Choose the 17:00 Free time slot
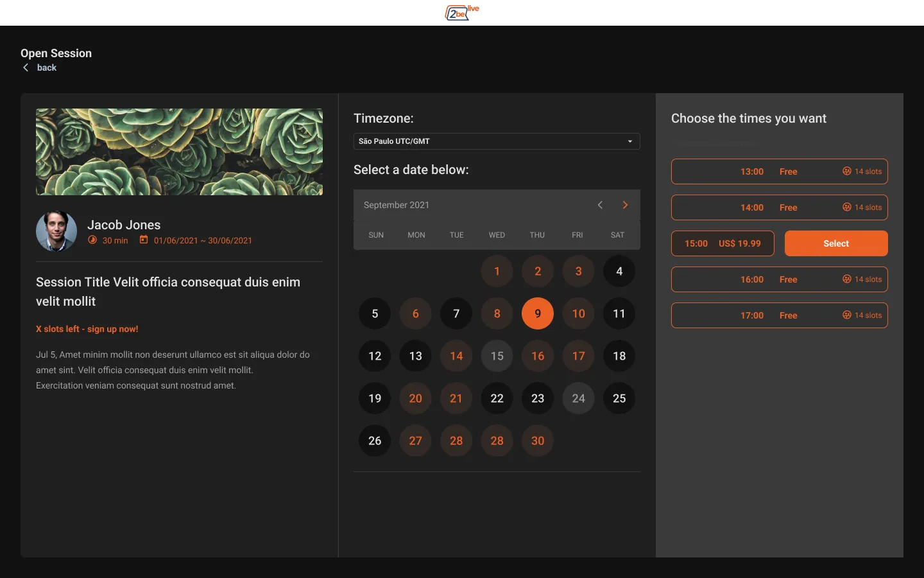This screenshot has width=924, height=578. (780, 315)
